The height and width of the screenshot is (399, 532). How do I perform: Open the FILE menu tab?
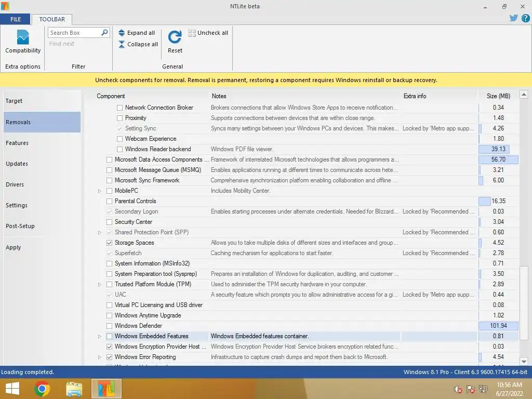[x=15, y=19]
